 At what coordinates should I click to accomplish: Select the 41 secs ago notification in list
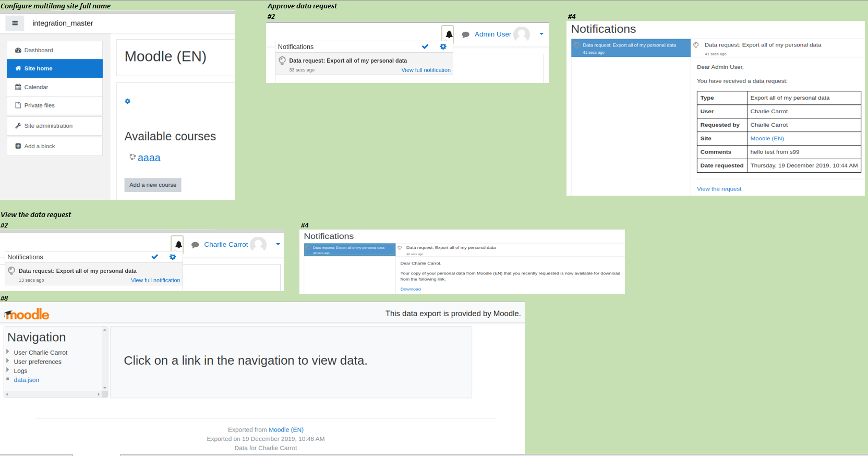(631, 48)
